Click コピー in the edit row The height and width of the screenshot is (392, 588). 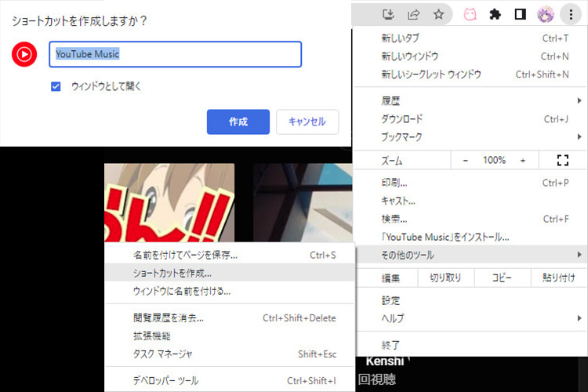502,278
